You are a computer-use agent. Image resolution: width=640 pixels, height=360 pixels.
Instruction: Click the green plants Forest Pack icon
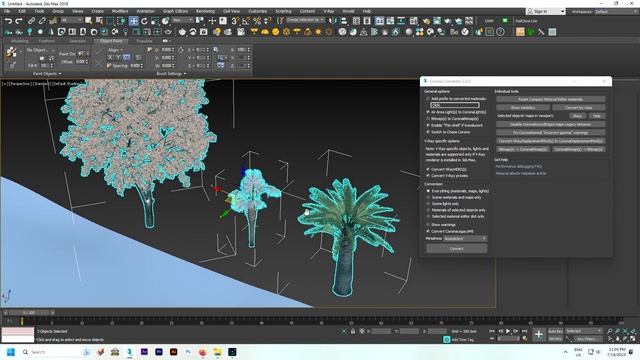(x=531, y=32)
